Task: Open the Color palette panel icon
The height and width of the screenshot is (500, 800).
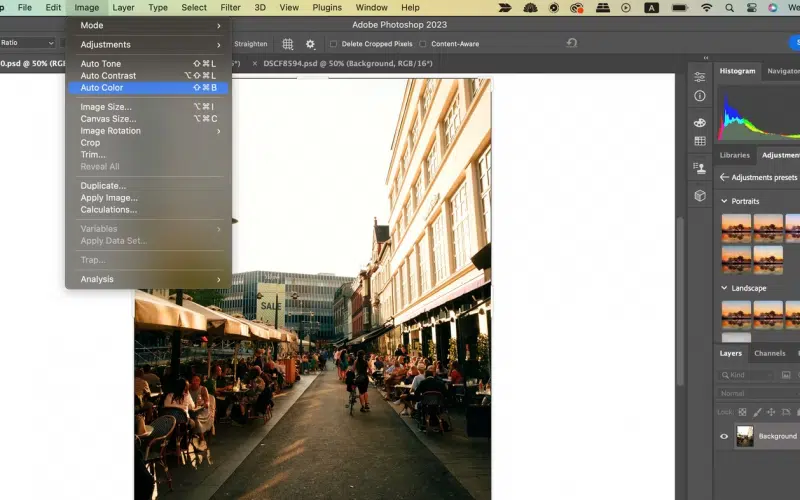Action: pyautogui.click(x=700, y=122)
